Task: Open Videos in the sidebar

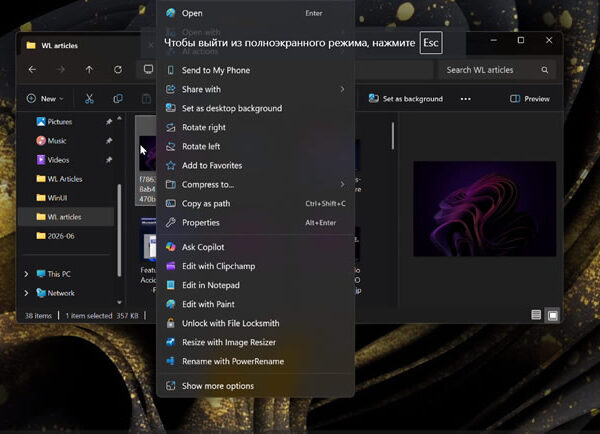Action: [58, 160]
